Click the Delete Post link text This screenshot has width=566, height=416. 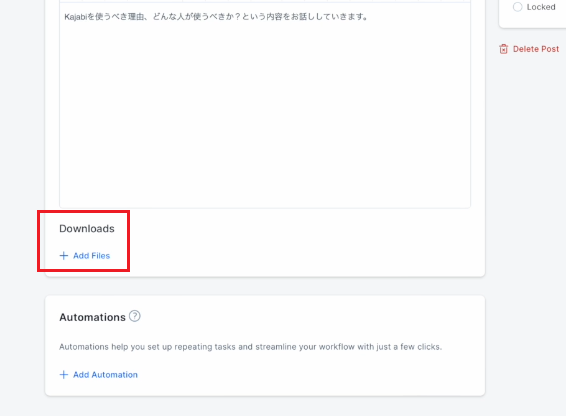536,49
